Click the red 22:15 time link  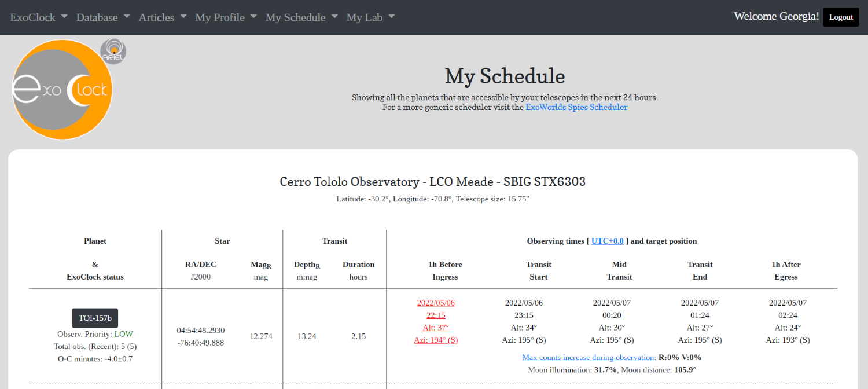click(436, 315)
